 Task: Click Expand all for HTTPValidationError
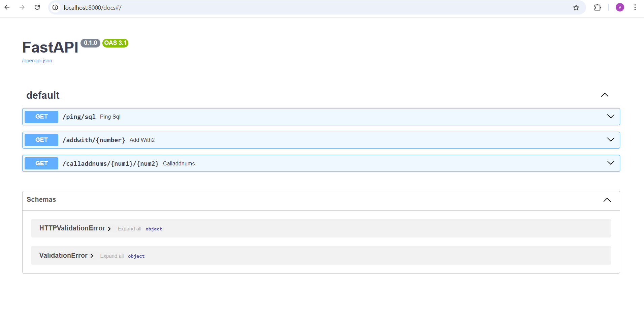pyautogui.click(x=129, y=228)
